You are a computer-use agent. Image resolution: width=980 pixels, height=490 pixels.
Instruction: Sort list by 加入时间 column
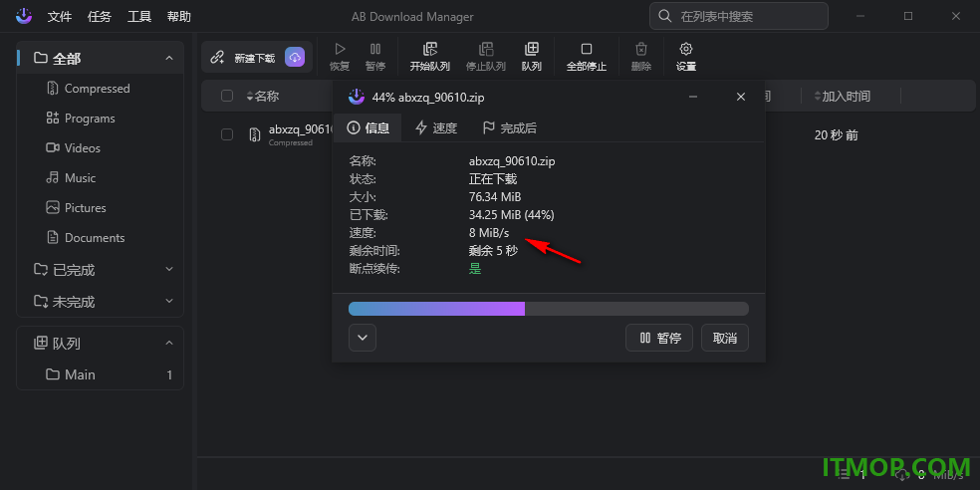coord(842,97)
